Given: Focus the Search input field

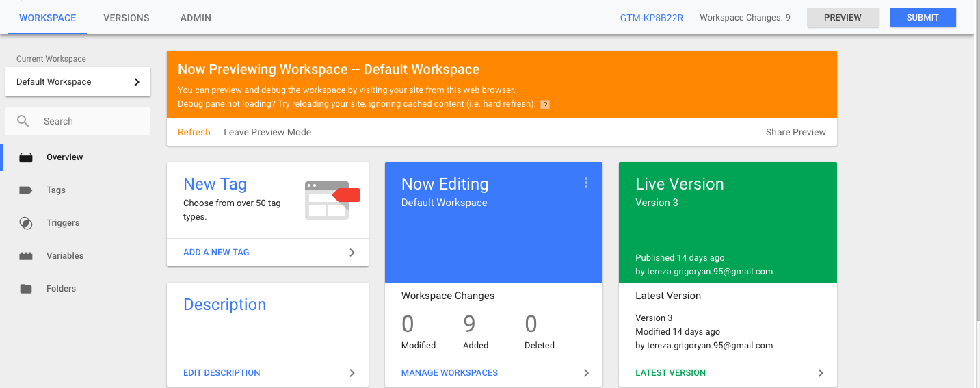Looking at the screenshot, I should point(92,121).
